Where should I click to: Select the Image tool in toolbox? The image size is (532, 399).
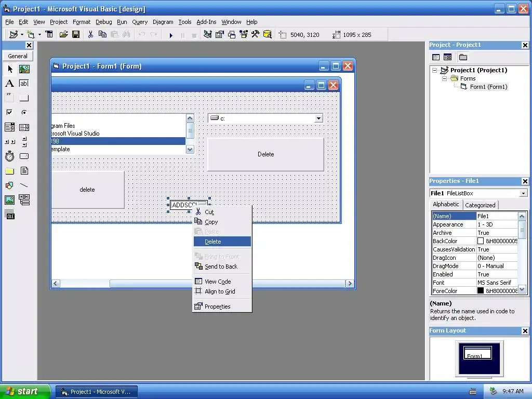click(10, 200)
